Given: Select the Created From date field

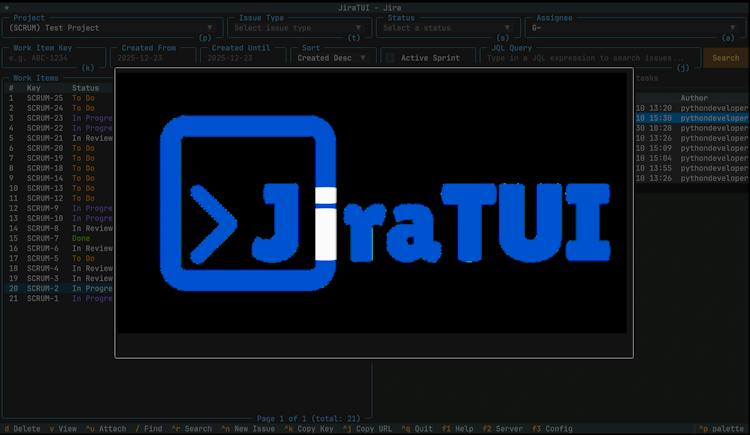Looking at the screenshot, I should click(x=153, y=58).
